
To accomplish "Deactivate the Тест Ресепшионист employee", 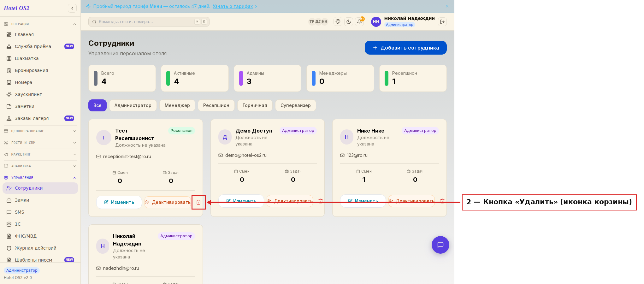I will point(168,202).
